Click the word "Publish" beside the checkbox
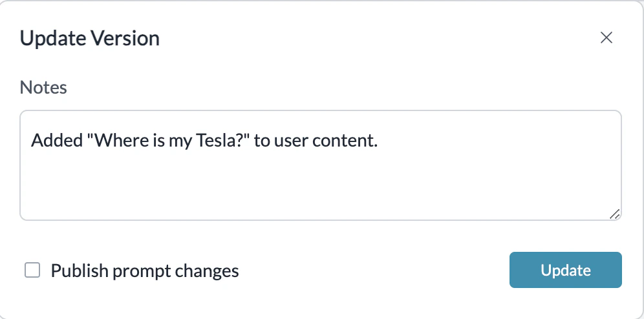 point(80,271)
